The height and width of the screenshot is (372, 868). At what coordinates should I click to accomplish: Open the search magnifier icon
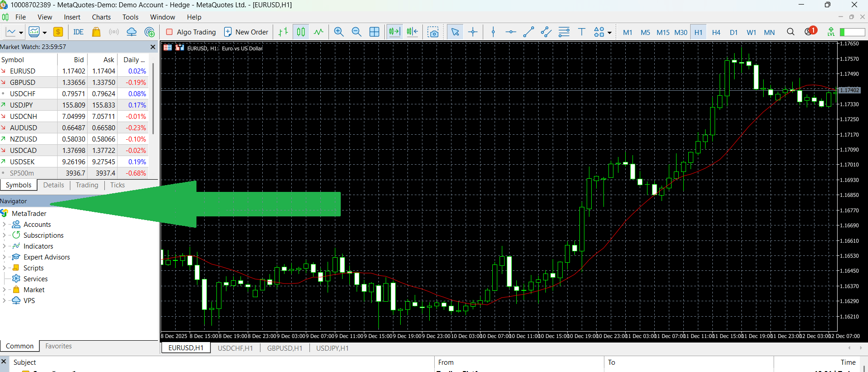point(790,32)
